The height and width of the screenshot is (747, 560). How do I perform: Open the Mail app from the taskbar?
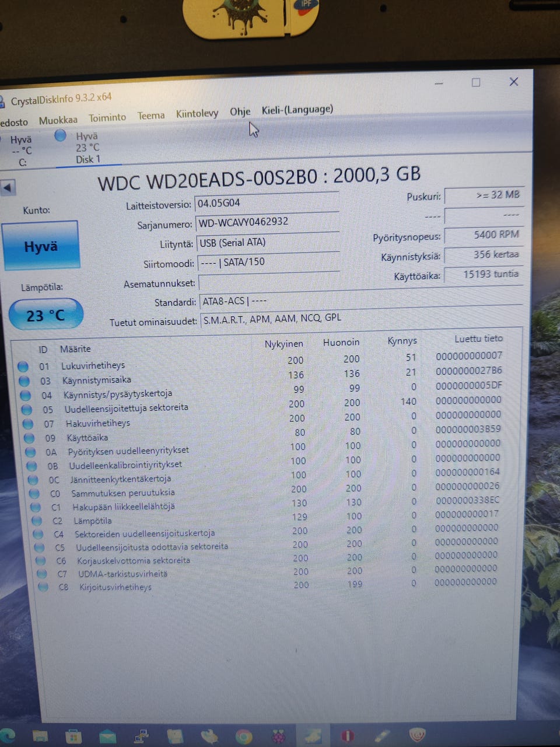click(x=107, y=737)
